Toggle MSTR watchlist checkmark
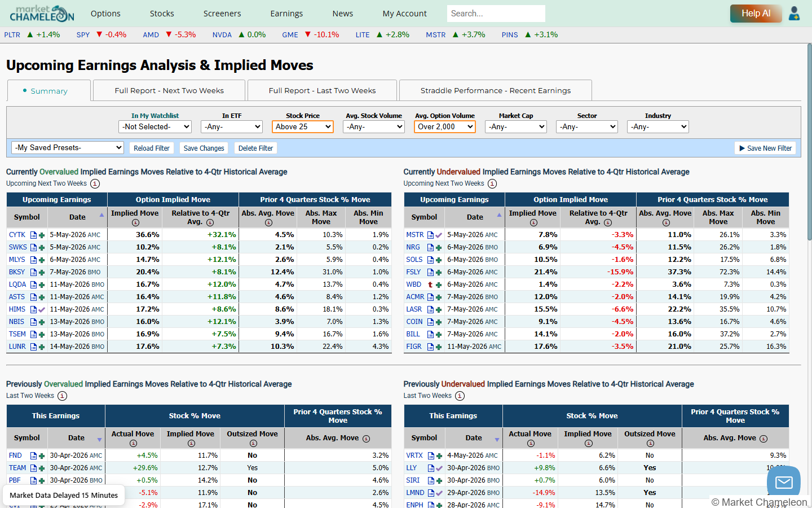 tap(439, 235)
